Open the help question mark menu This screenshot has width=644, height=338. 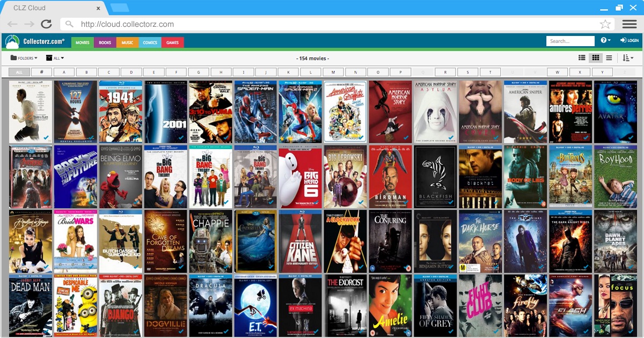[x=605, y=41]
